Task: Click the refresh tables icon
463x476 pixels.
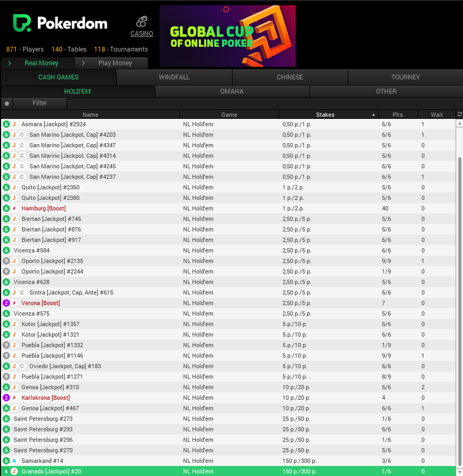Action: [459, 114]
